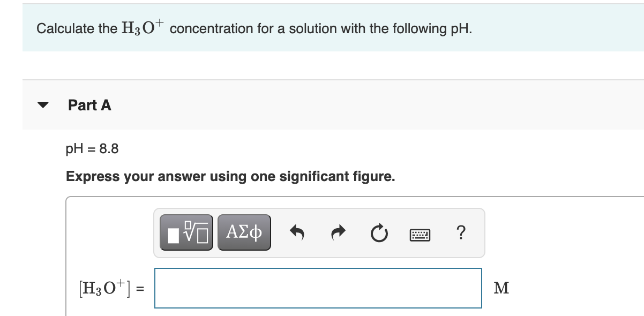Select the answer input box
Screen dimensions: 644x316
click(318, 288)
